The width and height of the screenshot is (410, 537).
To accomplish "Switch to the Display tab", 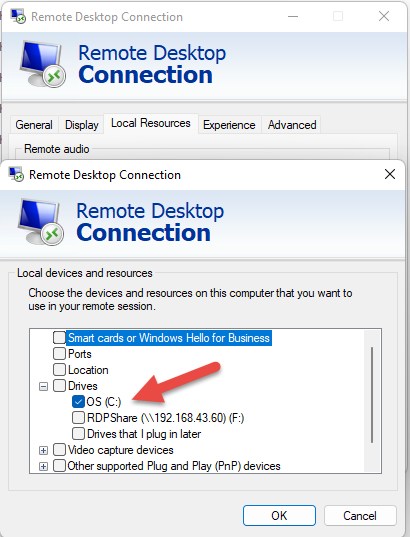I will [82, 125].
